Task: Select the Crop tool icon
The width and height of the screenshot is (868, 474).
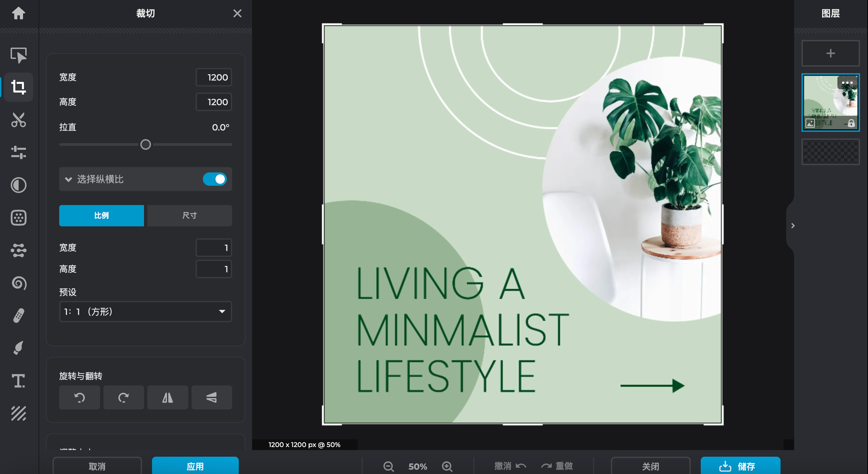Action: tap(19, 87)
